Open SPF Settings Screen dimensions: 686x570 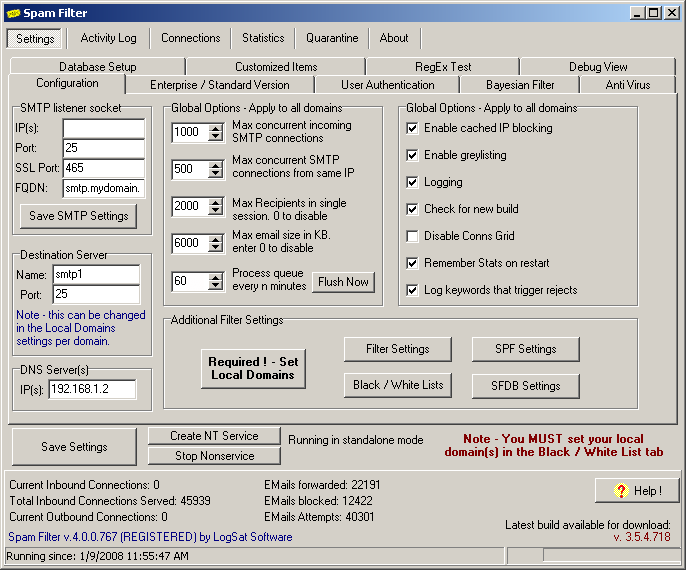(x=525, y=349)
